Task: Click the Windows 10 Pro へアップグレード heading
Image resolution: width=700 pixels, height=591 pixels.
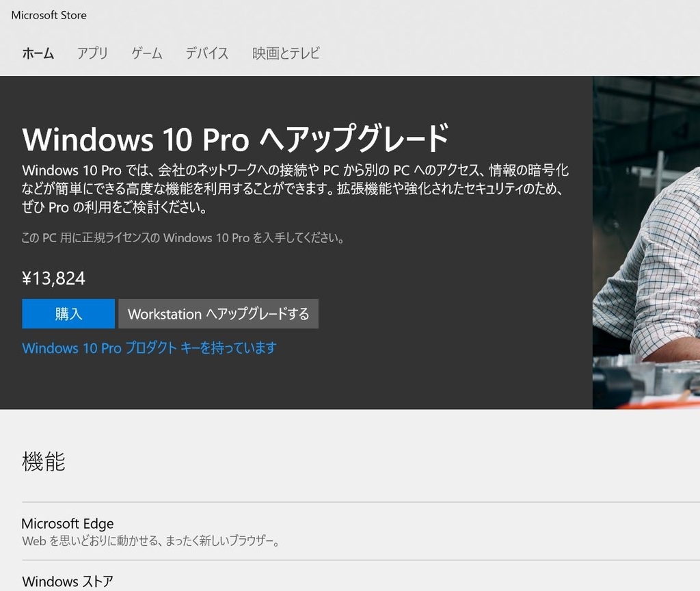Action: [x=235, y=138]
